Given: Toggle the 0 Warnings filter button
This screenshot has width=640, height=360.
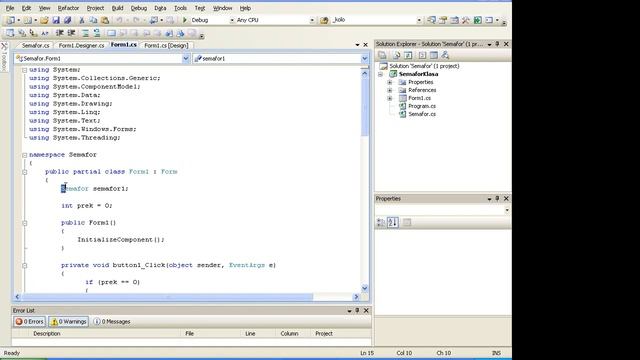Looking at the screenshot, I should tap(69, 322).
